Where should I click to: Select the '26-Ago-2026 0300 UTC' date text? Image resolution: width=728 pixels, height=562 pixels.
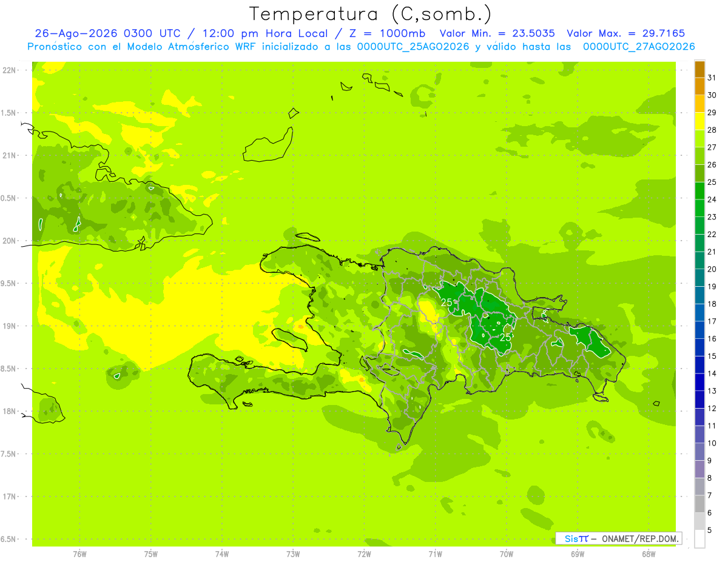tap(107, 33)
